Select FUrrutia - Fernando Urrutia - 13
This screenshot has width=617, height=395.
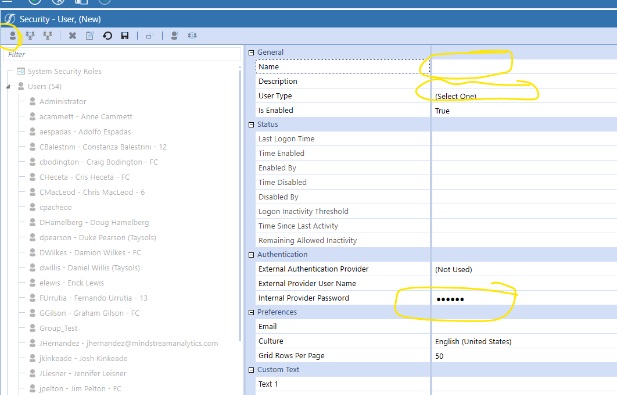(93, 298)
